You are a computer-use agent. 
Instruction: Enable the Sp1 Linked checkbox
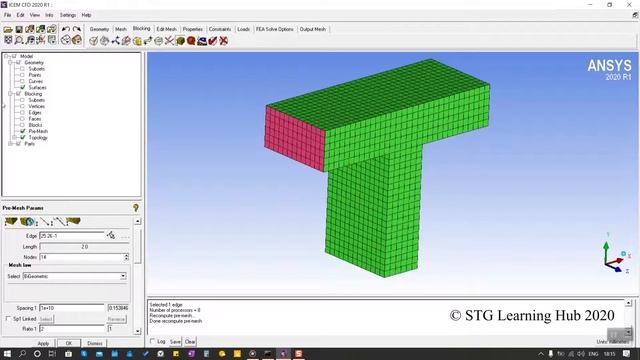pyautogui.click(x=8, y=319)
